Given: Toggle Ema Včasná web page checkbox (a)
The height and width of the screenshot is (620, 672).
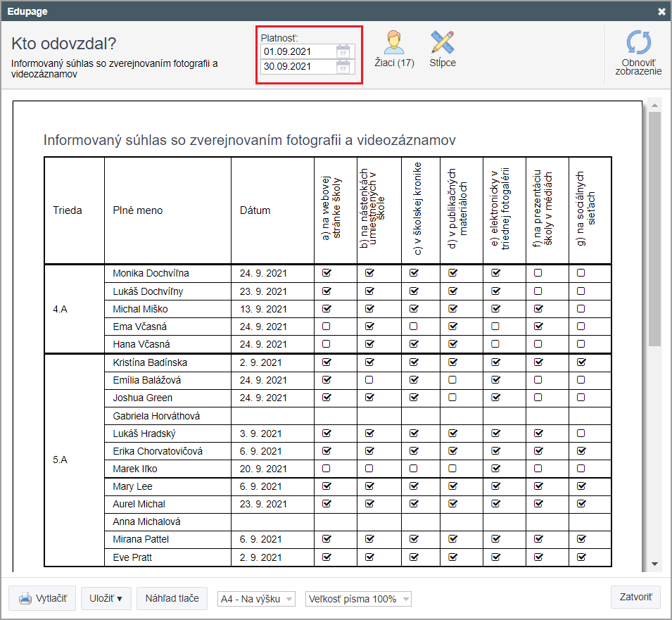Looking at the screenshot, I should (326, 326).
